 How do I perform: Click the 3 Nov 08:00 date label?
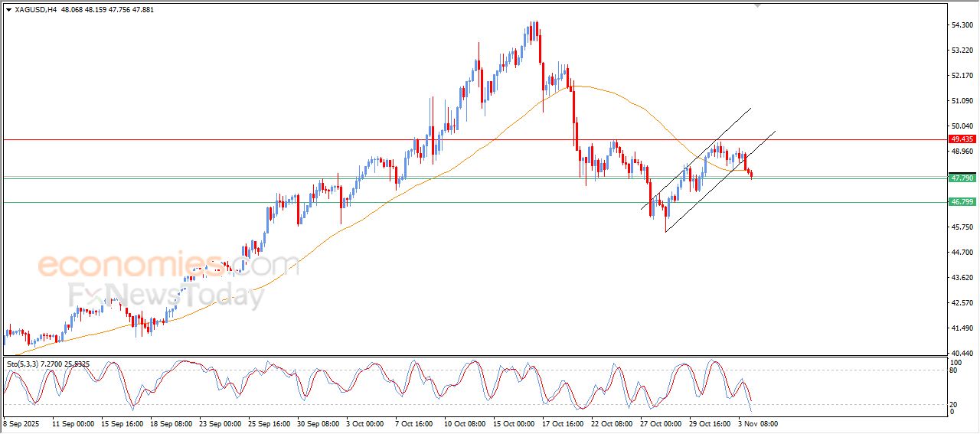point(757,423)
